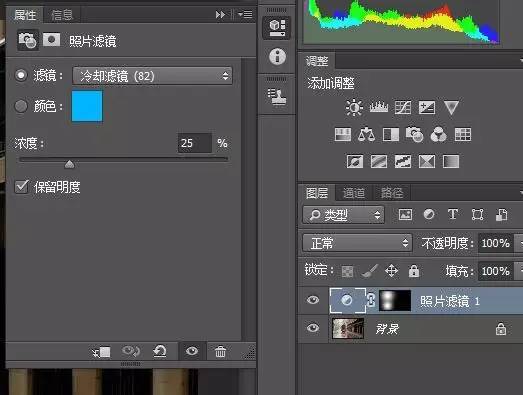Add a Curves adjustment
Viewport: 523px width, 395px height.
point(403,107)
